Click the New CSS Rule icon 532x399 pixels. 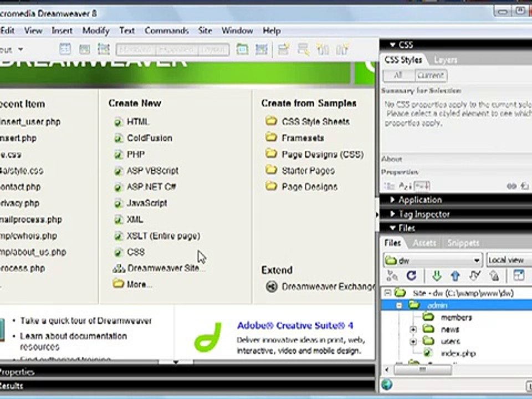coord(525,186)
